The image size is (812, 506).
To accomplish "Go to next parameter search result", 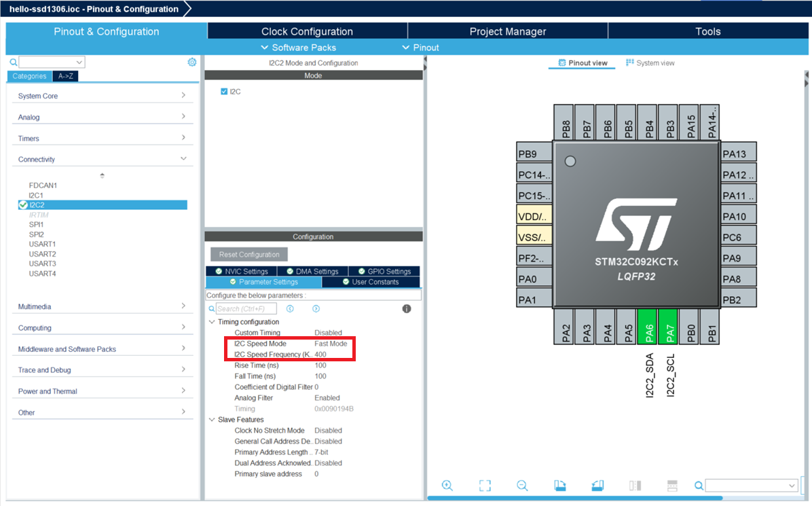I will (x=316, y=308).
